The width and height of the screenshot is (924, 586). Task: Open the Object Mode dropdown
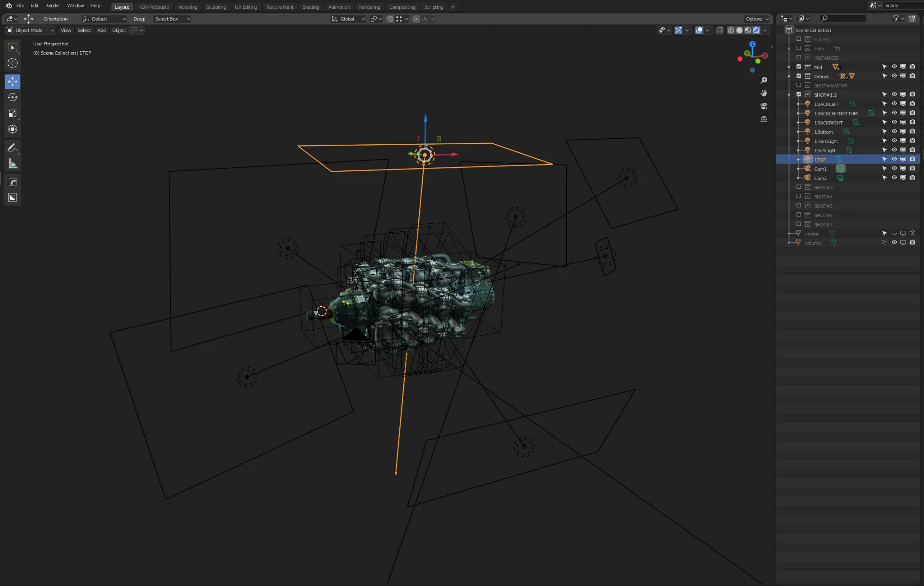(x=30, y=31)
